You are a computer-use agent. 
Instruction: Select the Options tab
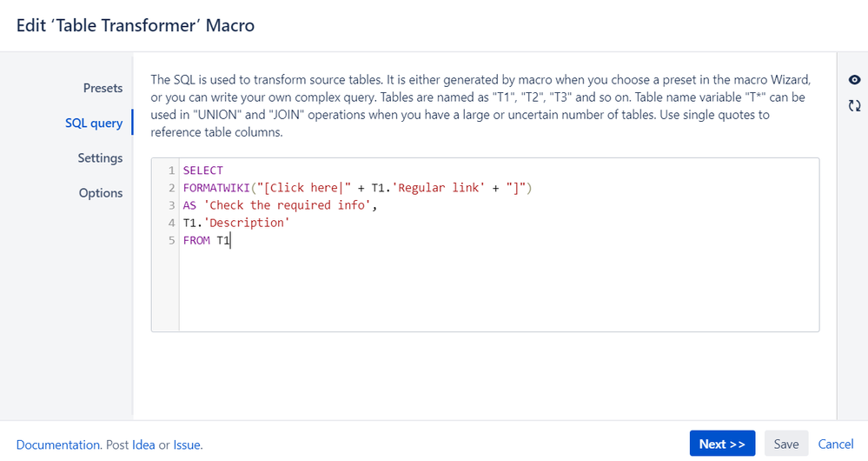(101, 193)
